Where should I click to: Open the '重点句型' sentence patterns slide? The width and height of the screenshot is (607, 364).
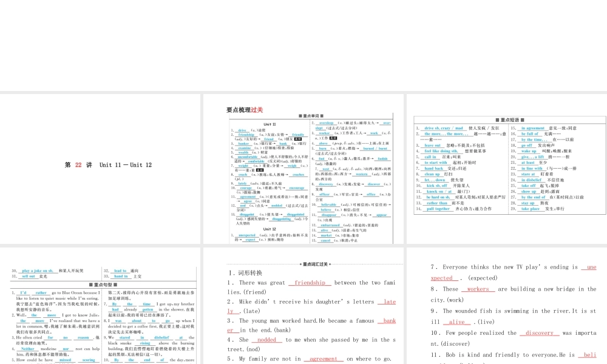pyautogui.click(x=100, y=306)
